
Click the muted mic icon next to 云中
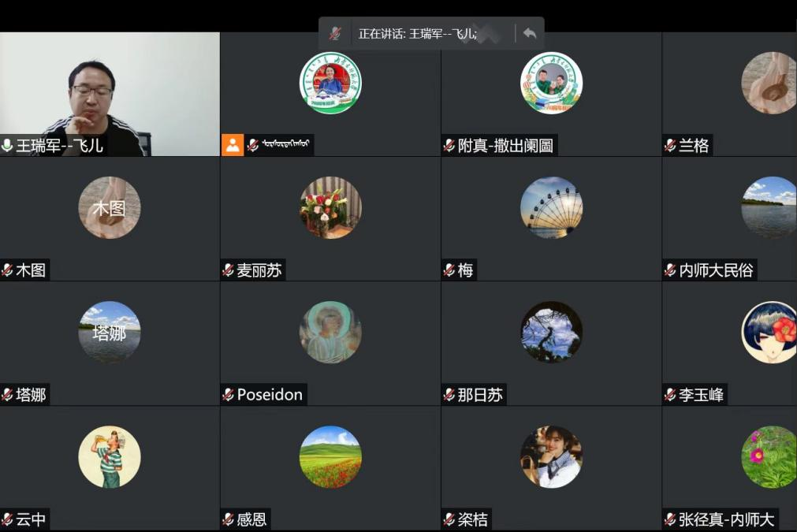(x=8, y=519)
